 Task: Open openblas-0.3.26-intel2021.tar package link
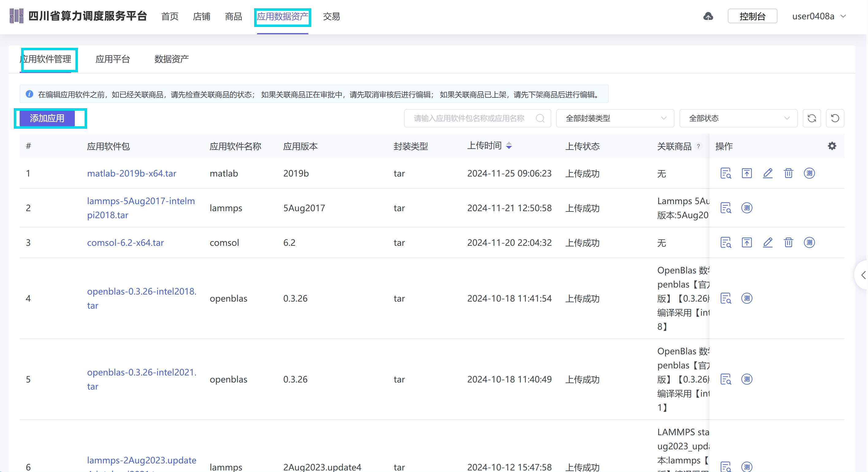click(142, 379)
